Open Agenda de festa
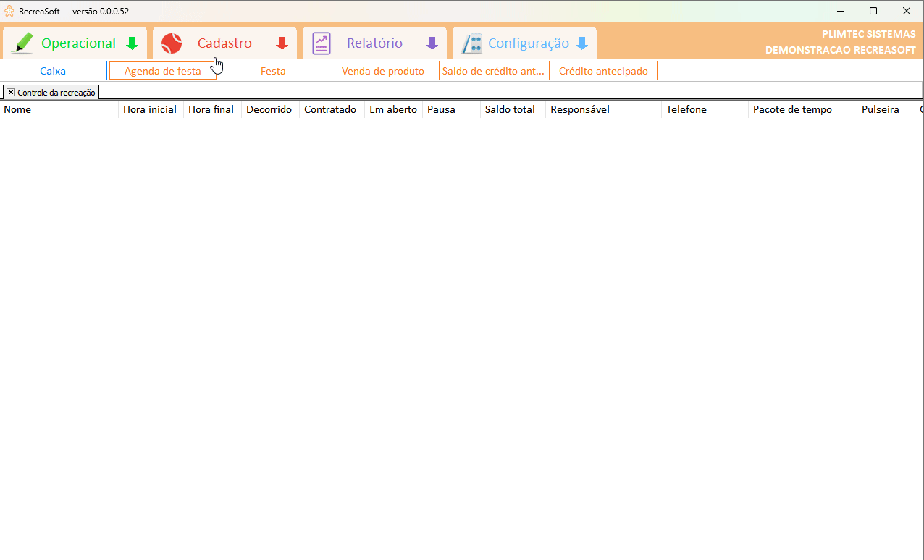This screenshot has height=560, width=924. pyautogui.click(x=162, y=71)
